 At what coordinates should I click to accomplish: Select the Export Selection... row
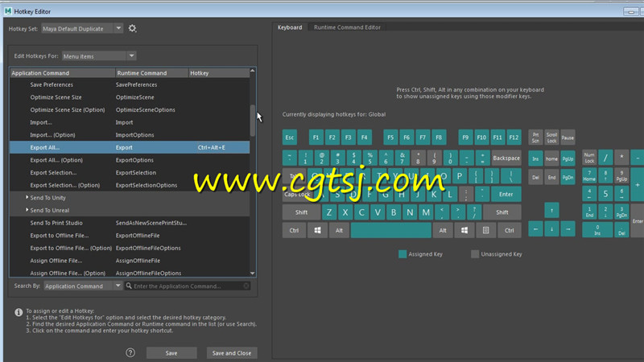130,173
